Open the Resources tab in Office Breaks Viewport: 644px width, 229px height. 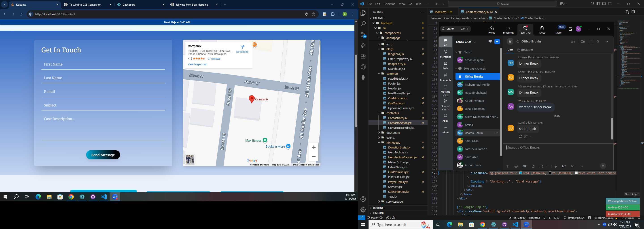click(x=525, y=50)
